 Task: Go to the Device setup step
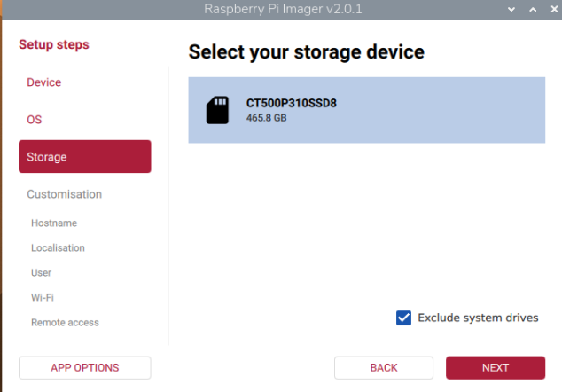(x=44, y=82)
